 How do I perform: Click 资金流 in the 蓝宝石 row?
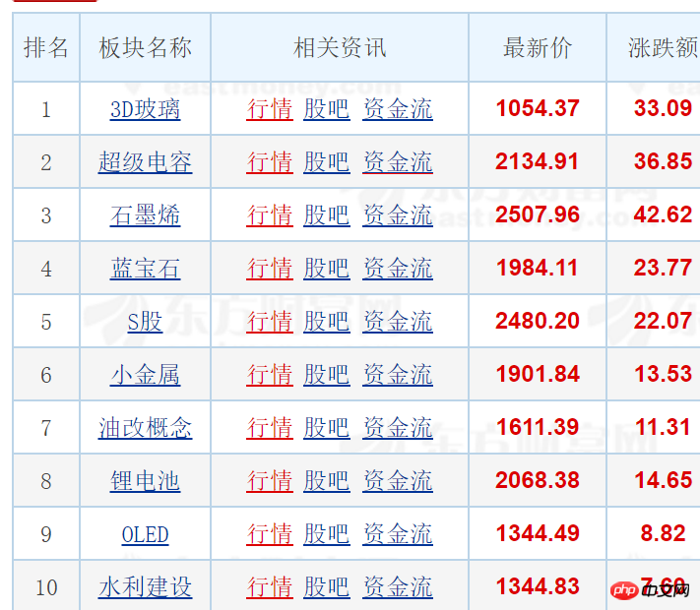398,269
